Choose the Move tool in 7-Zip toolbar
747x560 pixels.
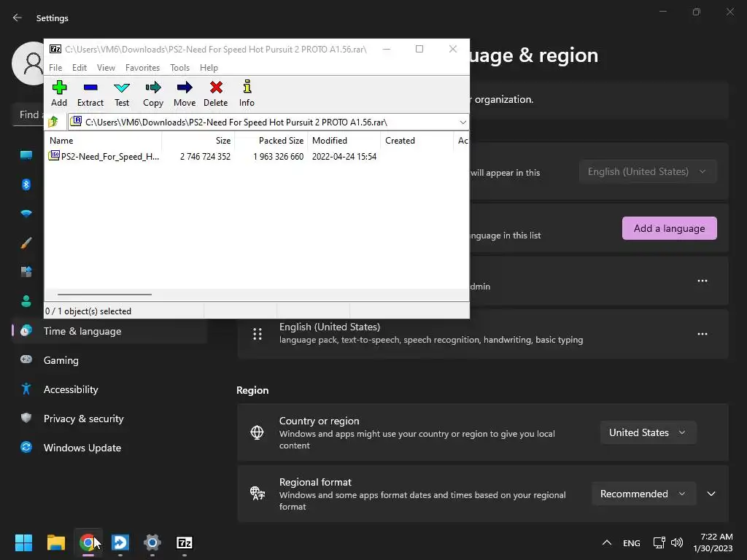185,94
